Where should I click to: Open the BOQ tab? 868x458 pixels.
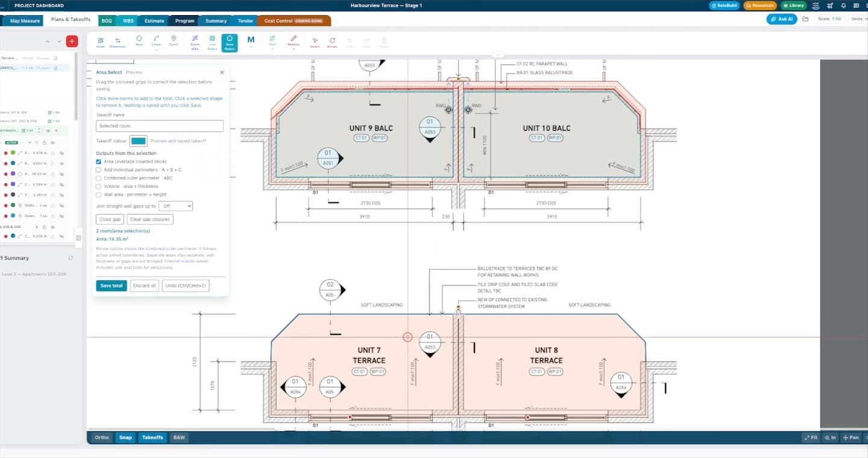[x=107, y=20]
